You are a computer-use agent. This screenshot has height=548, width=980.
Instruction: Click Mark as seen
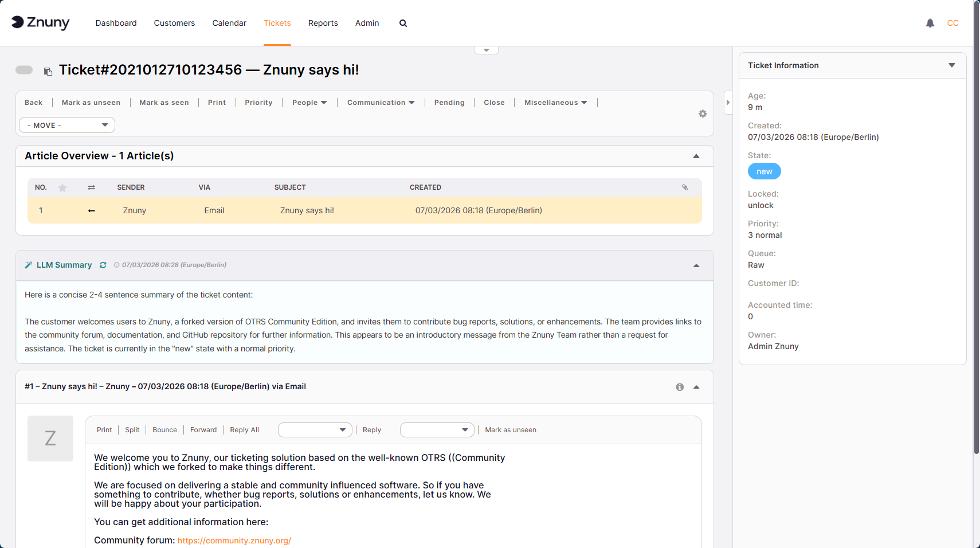coord(164,103)
